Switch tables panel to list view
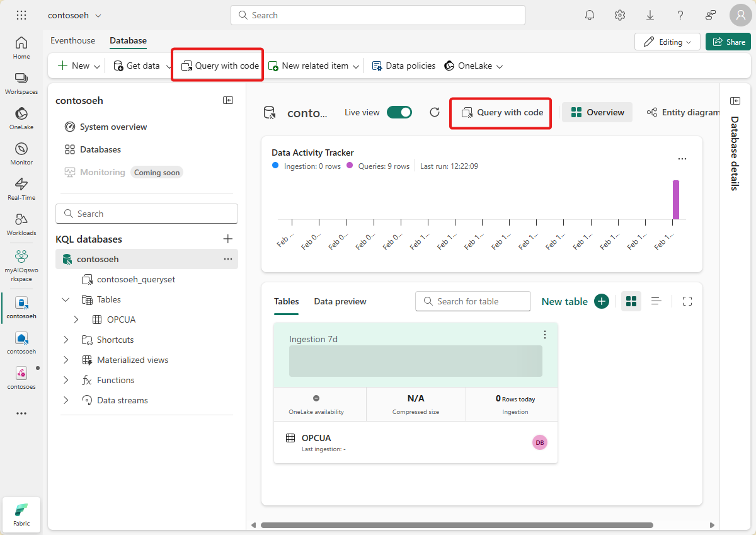The width and height of the screenshot is (756, 535). [x=656, y=301]
